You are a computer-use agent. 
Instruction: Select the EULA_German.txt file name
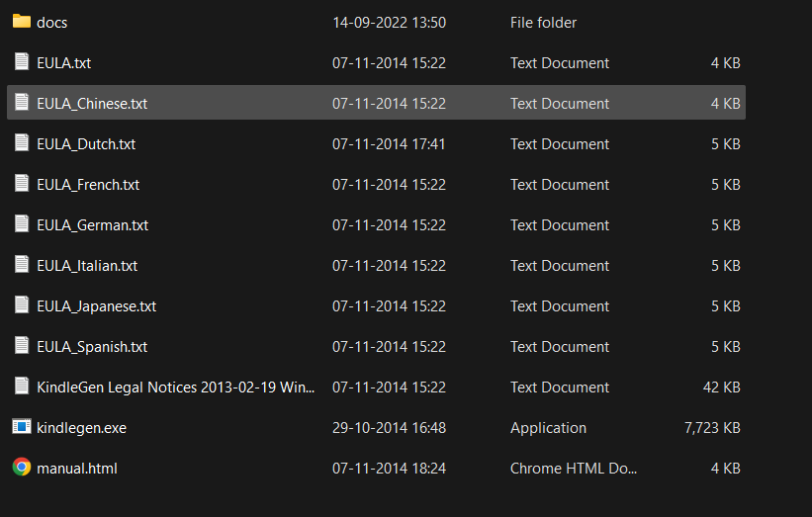[92, 225]
